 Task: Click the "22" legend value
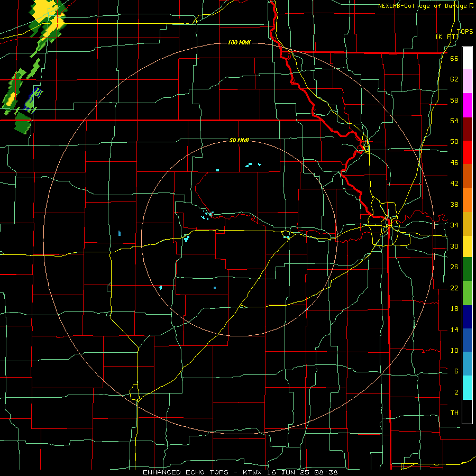454,288
